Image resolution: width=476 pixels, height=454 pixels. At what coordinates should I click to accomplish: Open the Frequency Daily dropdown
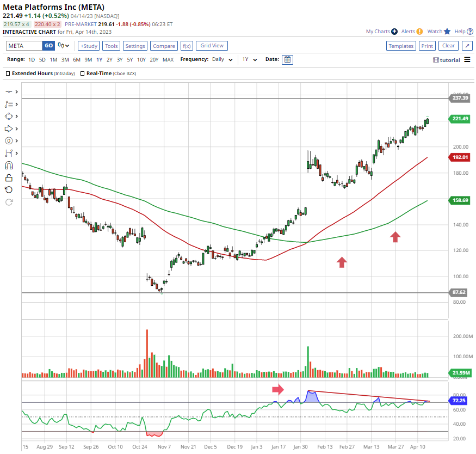click(222, 59)
